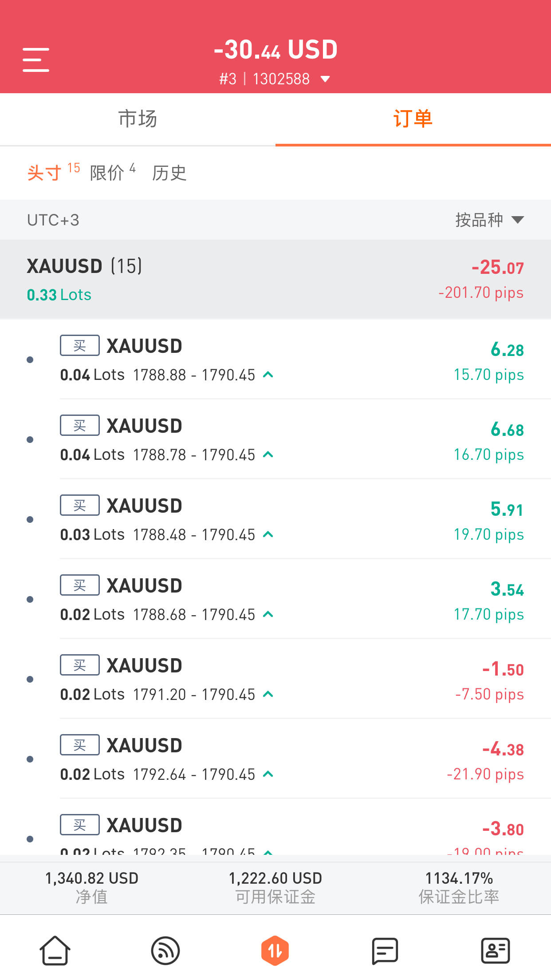Image resolution: width=551 pixels, height=980 pixels.
Task: Click the green arrow beside 1788.78 - 1790.45
Action: point(268,454)
